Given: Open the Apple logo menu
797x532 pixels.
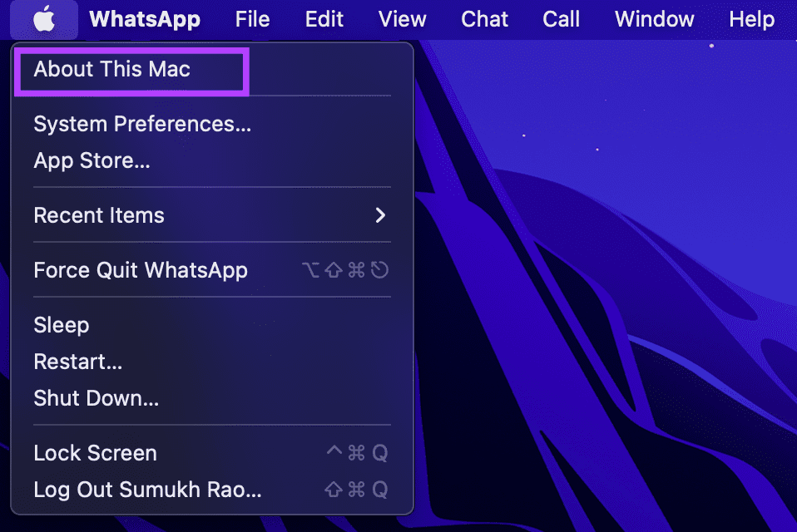Looking at the screenshot, I should (x=44, y=19).
